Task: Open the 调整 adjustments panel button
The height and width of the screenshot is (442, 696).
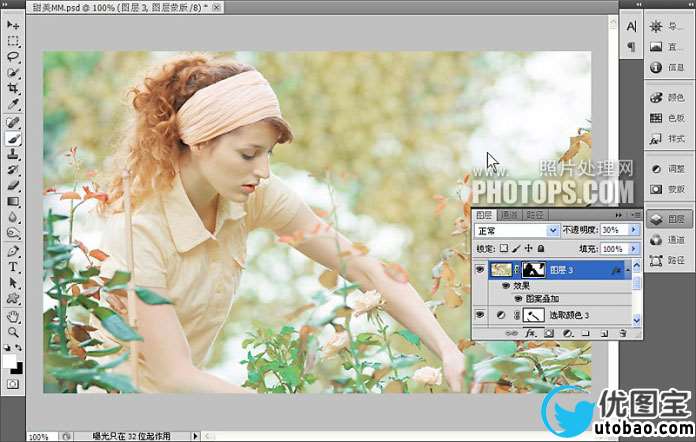Action: tap(666, 168)
